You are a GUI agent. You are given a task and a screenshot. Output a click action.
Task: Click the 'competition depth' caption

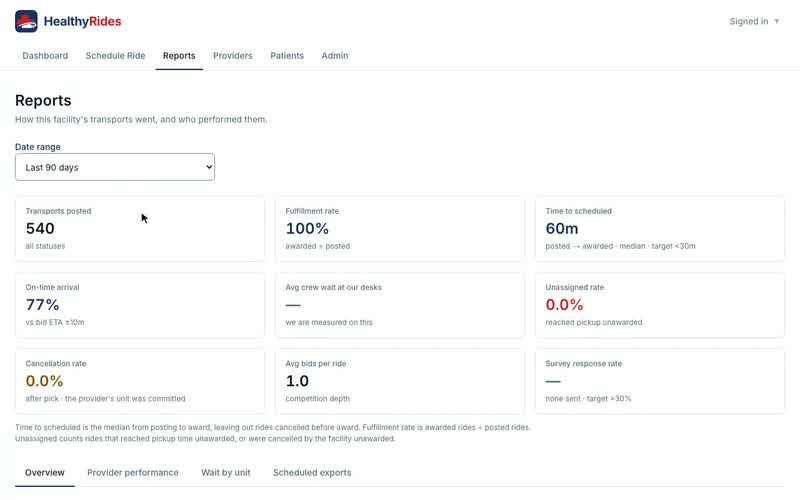tap(317, 398)
